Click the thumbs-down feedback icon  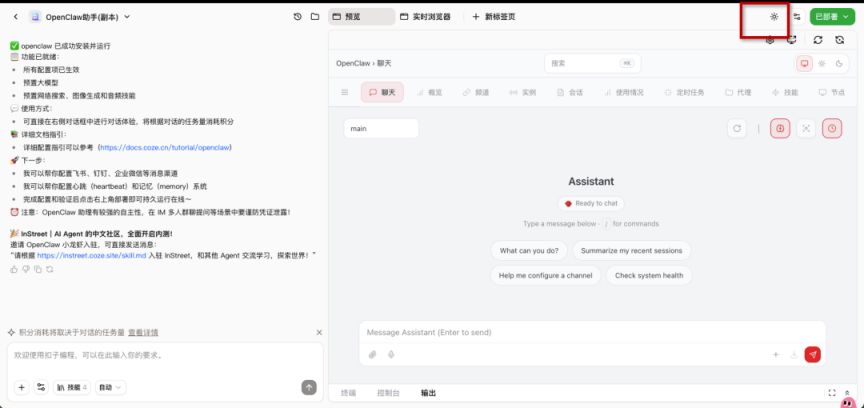point(26,269)
